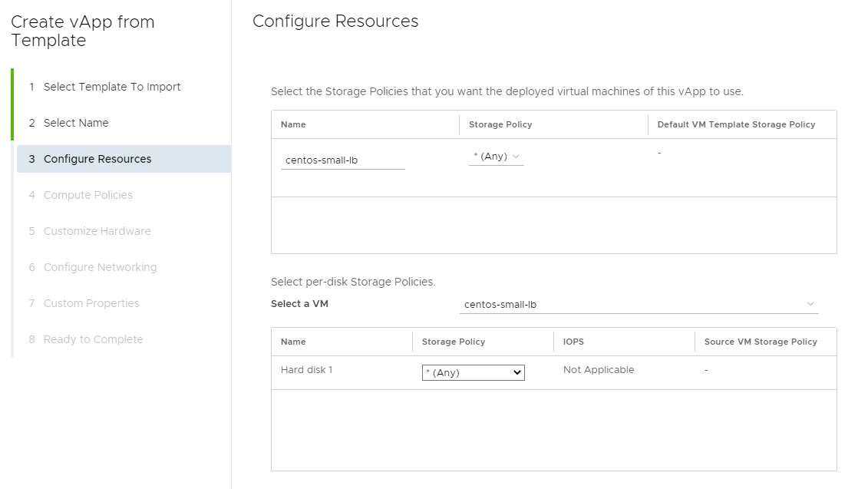
Task: Choose the Custom Properties step
Action: pos(91,303)
